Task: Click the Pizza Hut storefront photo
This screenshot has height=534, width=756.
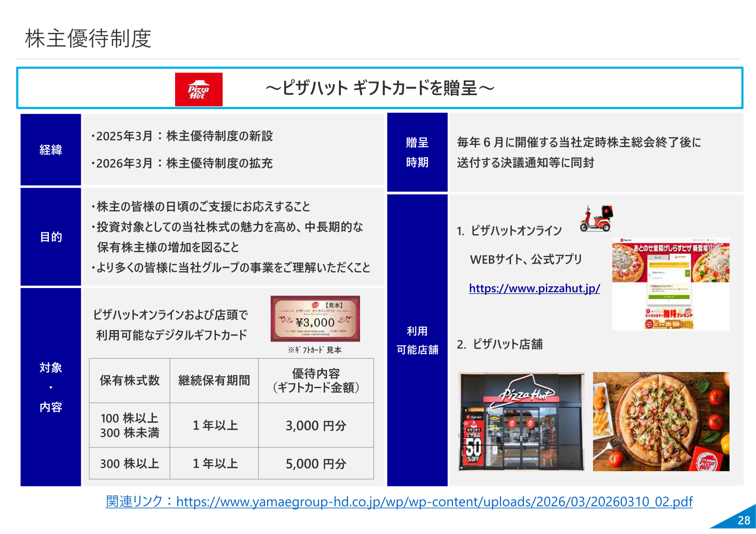Action: (x=521, y=421)
